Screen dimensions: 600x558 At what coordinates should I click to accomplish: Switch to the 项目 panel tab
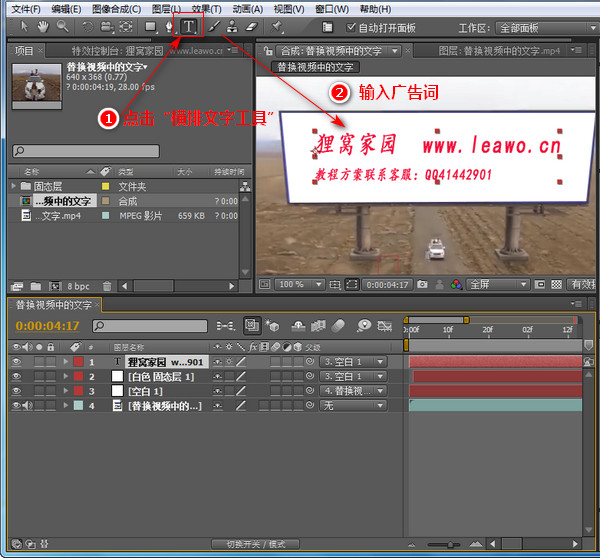[24, 51]
